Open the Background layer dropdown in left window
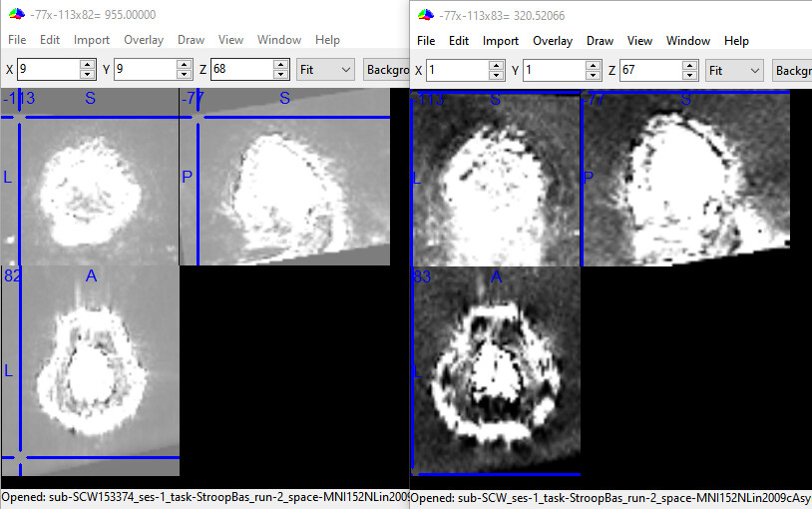Image resolution: width=812 pixels, height=509 pixels. (387, 70)
